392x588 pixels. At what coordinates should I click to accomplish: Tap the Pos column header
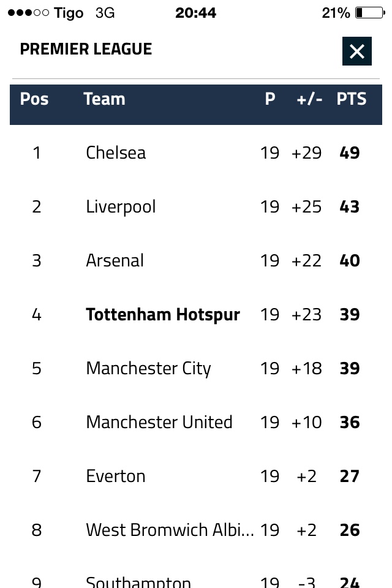[x=34, y=99]
